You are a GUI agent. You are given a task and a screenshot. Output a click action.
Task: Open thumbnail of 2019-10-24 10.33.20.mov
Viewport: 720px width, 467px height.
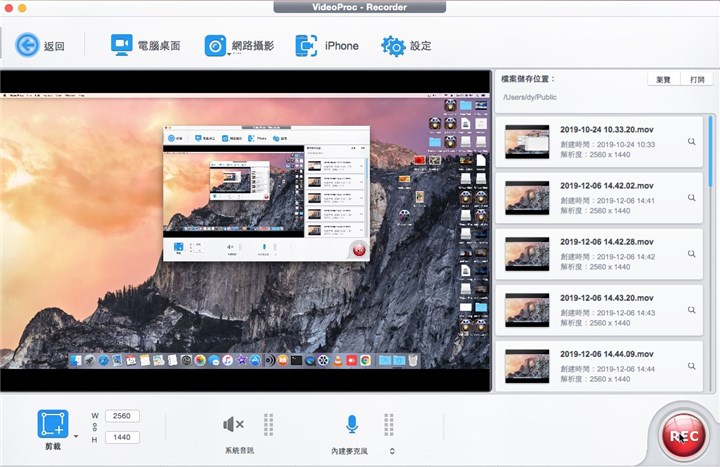[x=527, y=142]
